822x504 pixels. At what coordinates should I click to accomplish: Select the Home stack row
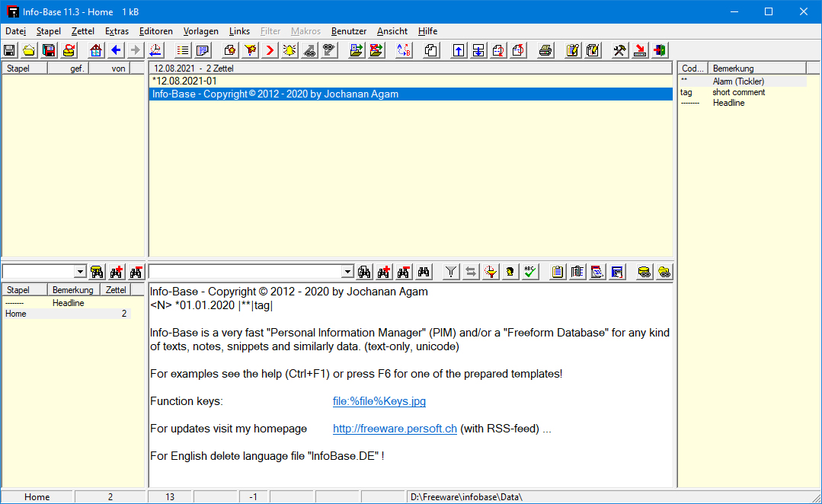[66, 314]
